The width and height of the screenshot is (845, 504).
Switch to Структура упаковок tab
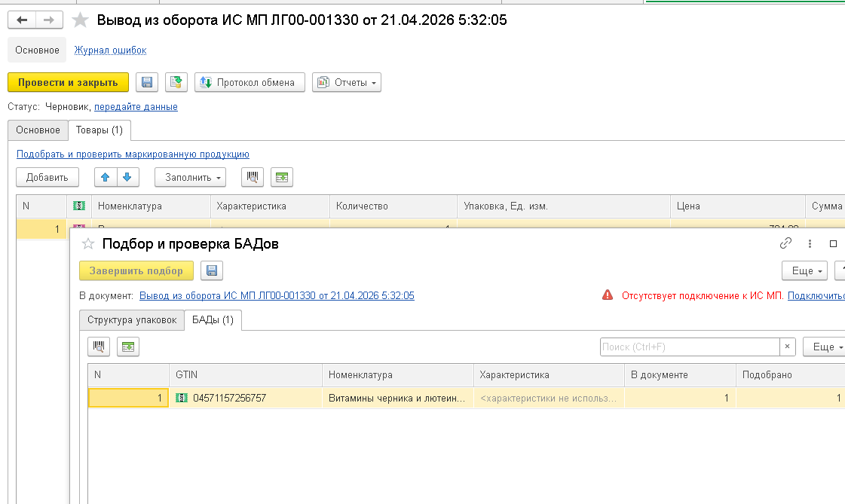click(x=132, y=320)
